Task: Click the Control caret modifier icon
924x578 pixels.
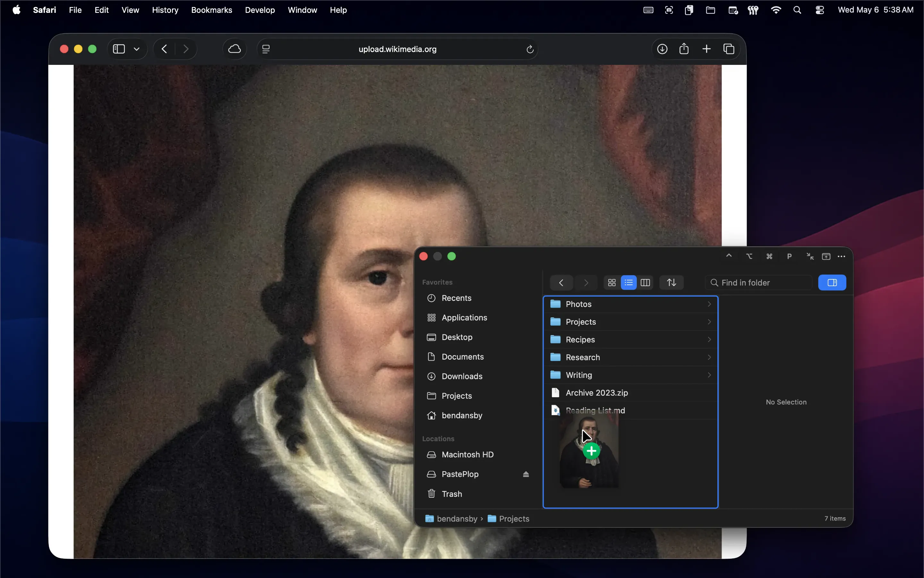Action: (729, 255)
